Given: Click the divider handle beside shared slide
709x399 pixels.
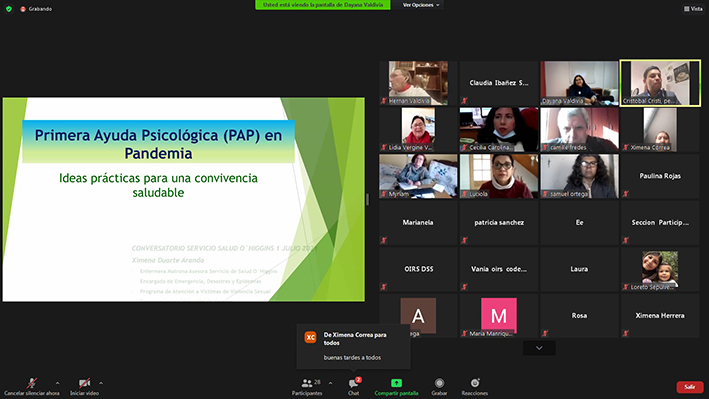Looking at the screenshot, I should point(367,200).
